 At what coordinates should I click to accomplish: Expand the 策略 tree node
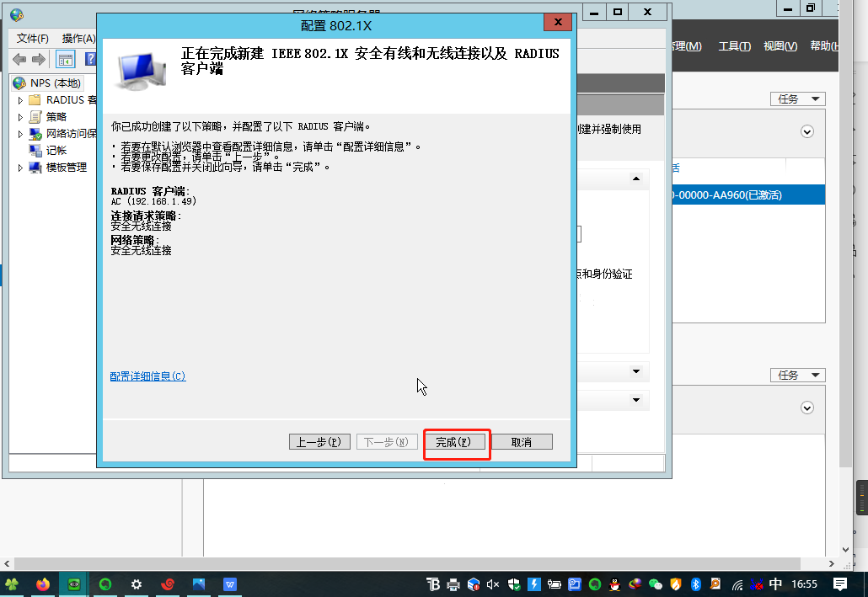pyautogui.click(x=20, y=117)
